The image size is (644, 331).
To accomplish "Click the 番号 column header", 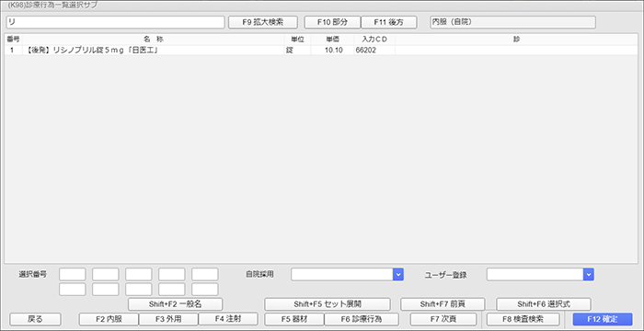I will pos(13,40).
